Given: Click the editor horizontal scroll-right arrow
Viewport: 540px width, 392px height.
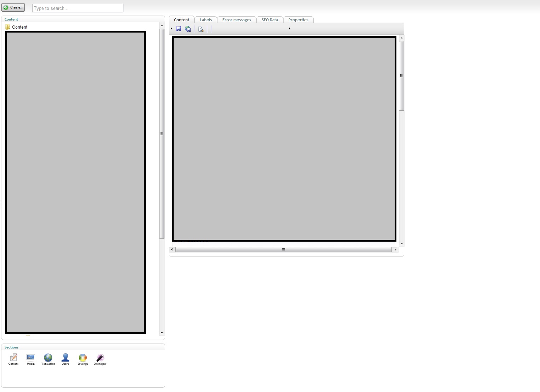Looking at the screenshot, I should [x=395, y=250].
